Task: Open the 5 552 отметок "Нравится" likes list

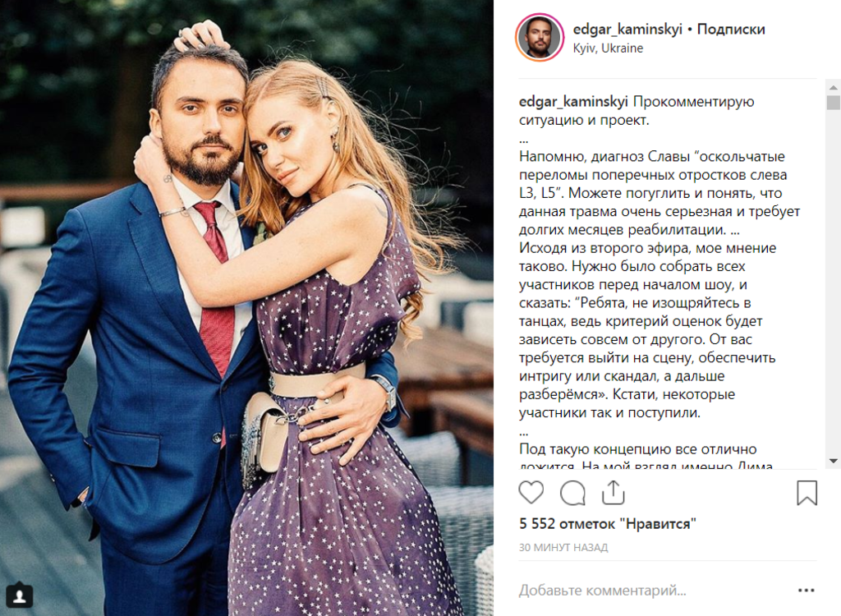Action: click(607, 524)
